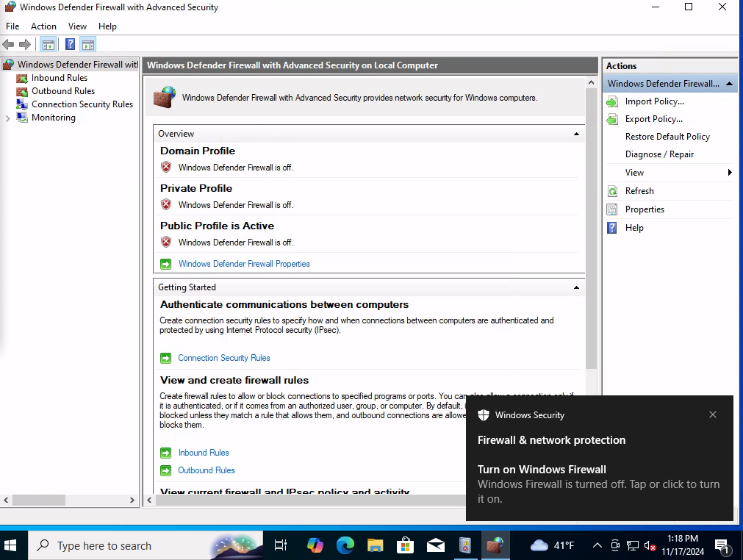The height and width of the screenshot is (560, 743).
Task: Click Export Policy in Actions pane
Action: click(653, 119)
